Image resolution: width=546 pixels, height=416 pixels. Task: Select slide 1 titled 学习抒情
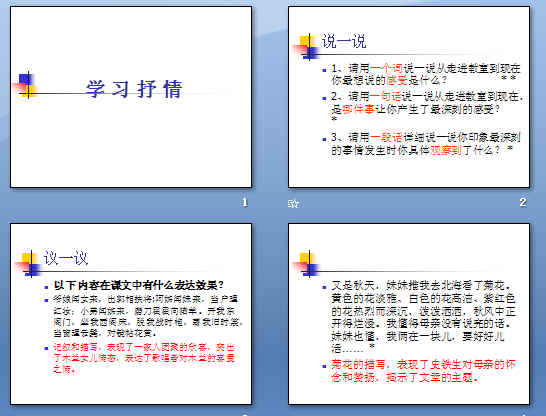(x=131, y=97)
